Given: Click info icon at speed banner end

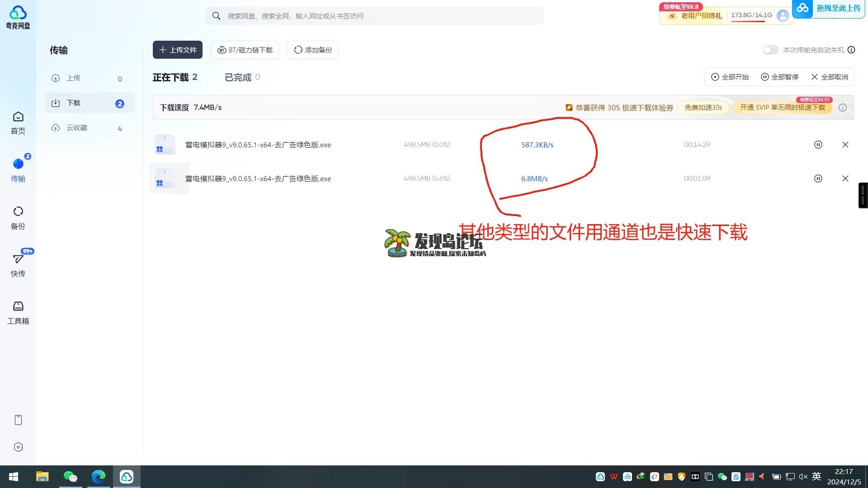Looking at the screenshot, I should (843, 108).
